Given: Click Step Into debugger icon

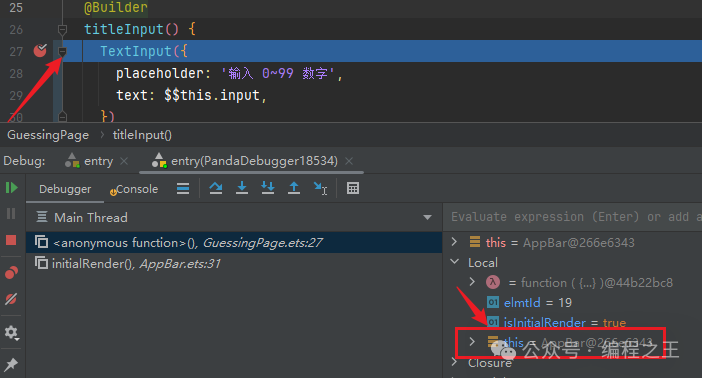Looking at the screenshot, I should click(242, 188).
